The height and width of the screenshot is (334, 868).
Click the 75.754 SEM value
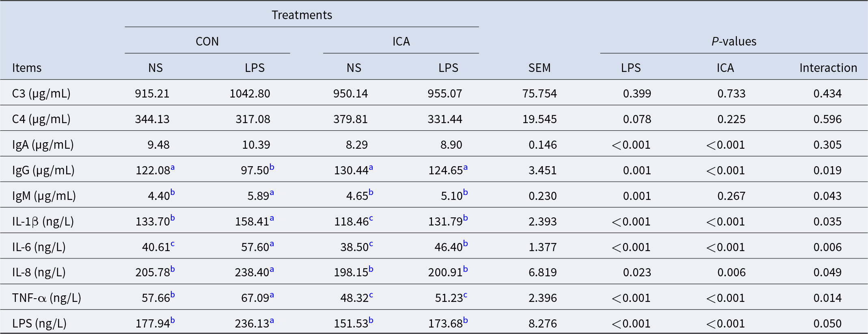click(539, 93)
